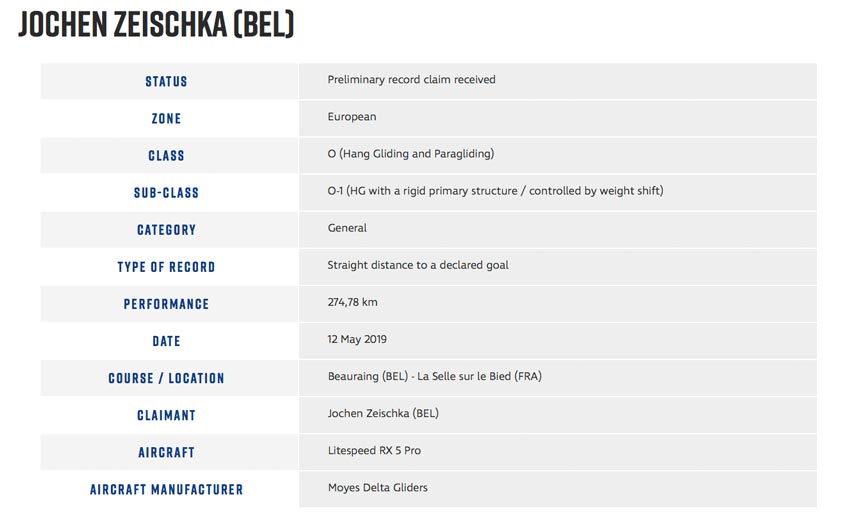
Task: Click the 'General' category value
Action: [347, 228]
